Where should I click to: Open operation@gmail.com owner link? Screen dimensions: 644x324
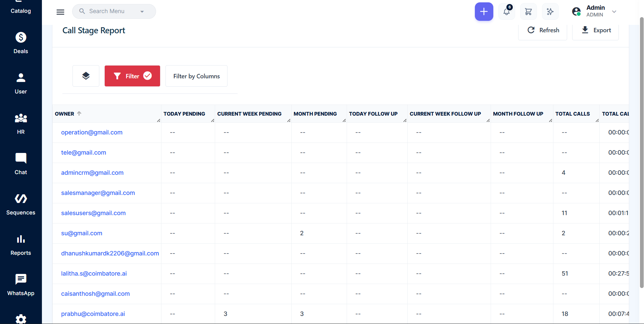coord(92,132)
